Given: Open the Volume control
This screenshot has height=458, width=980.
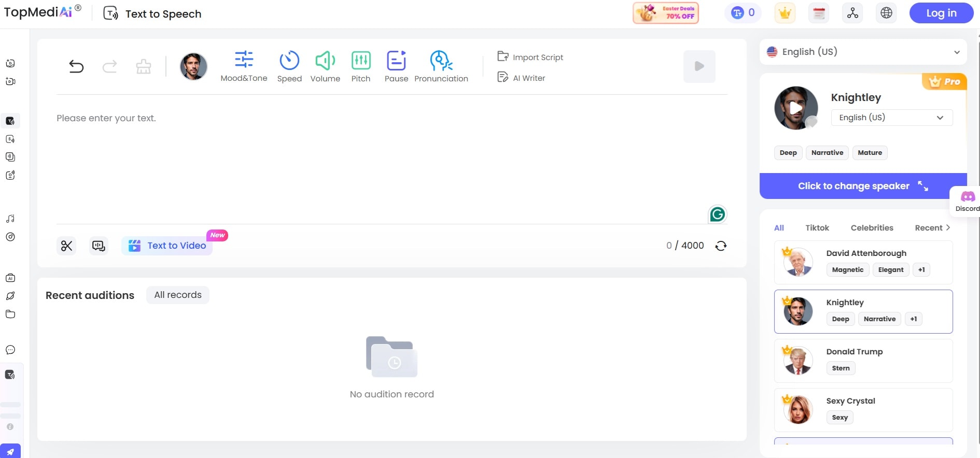Looking at the screenshot, I should point(325,66).
